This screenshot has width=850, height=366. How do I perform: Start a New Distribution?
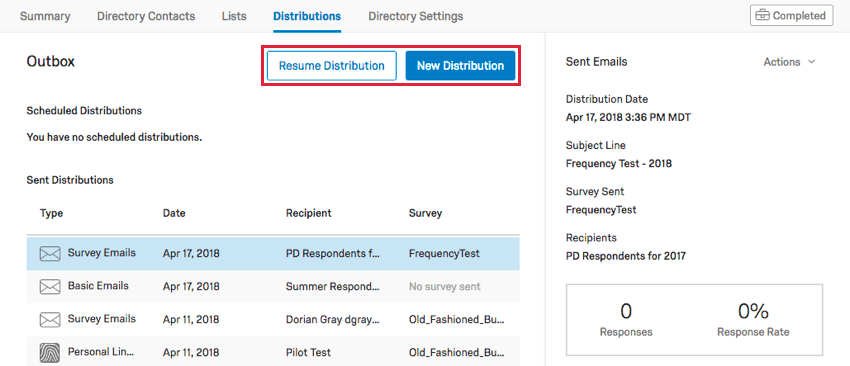point(460,66)
